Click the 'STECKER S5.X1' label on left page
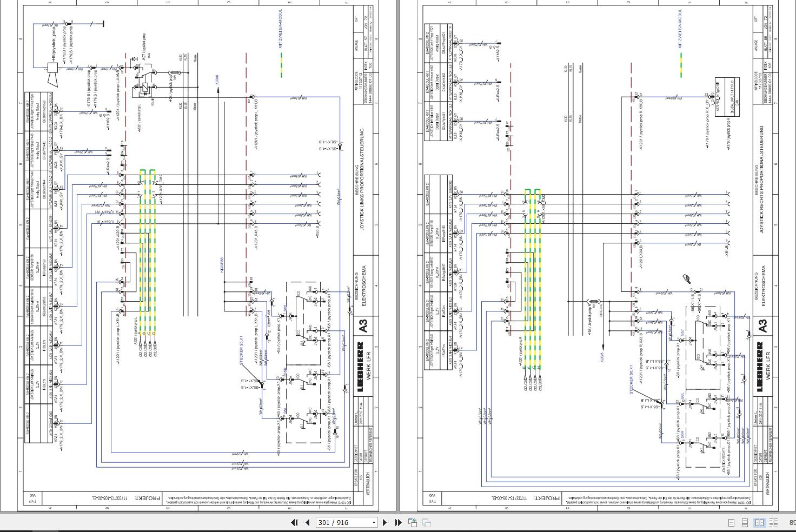Viewport: 796px width, 532px height. click(242, 351)
